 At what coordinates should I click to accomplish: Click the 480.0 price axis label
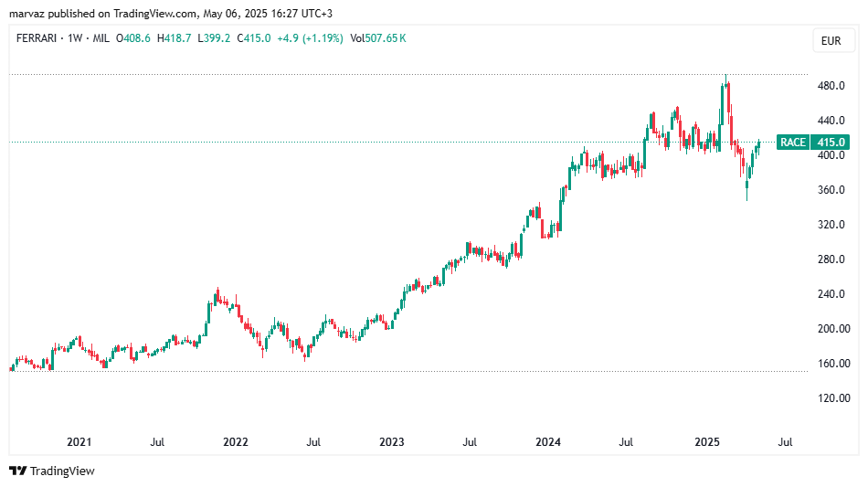click(x=831, y=86)
